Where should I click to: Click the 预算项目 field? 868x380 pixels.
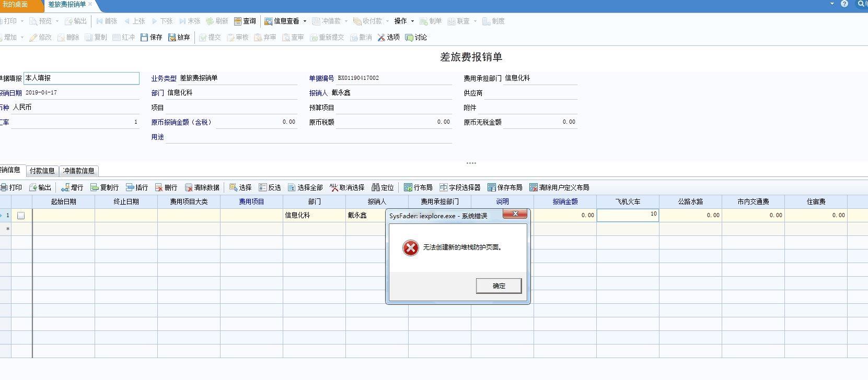click(395, 108)
